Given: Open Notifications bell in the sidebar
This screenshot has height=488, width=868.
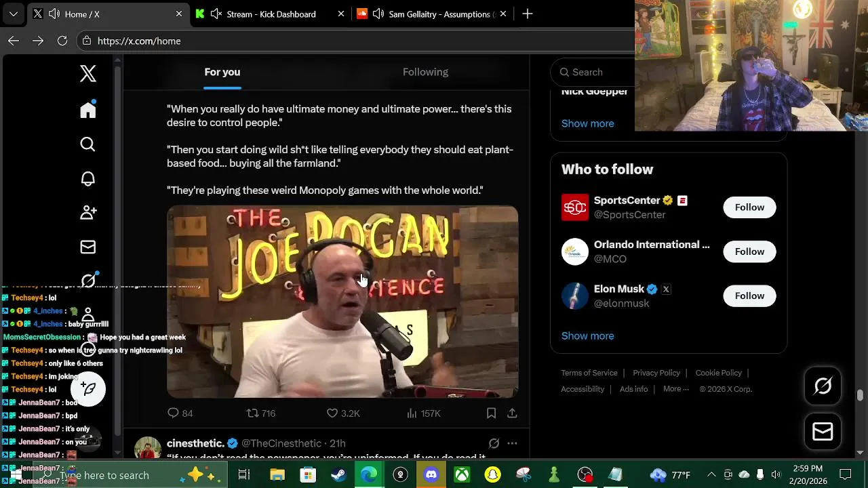Looking at the screenshot, I should [x=88, y=179].
